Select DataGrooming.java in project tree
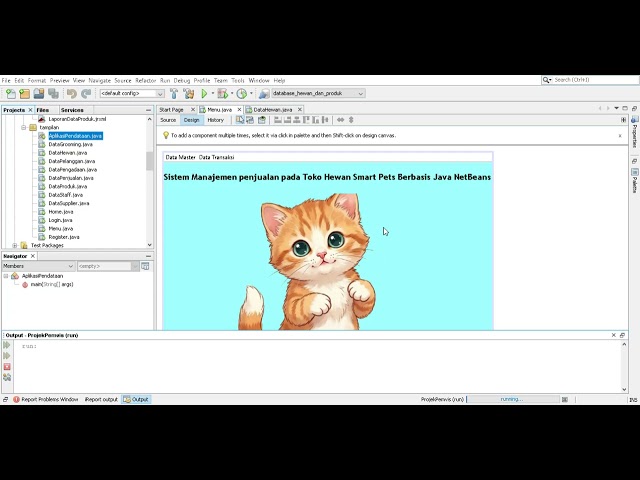 (70, 144)
